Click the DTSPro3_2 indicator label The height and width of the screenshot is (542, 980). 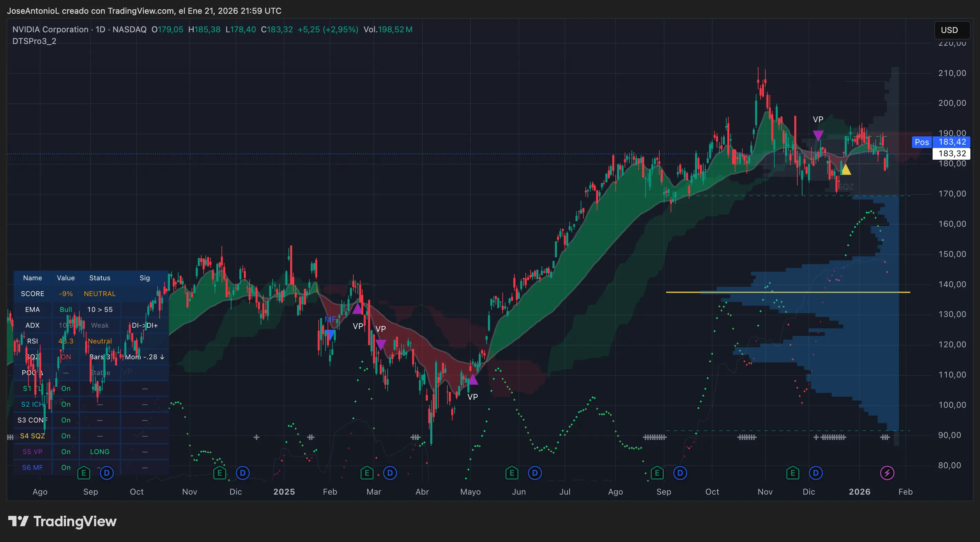tap(34, 41)
